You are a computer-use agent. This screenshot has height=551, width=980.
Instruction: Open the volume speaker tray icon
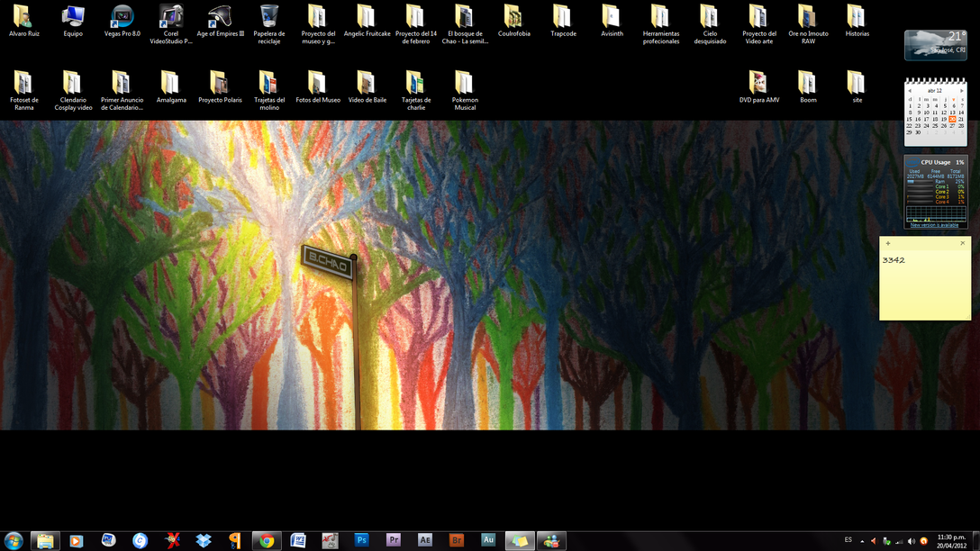pos(912,541)
